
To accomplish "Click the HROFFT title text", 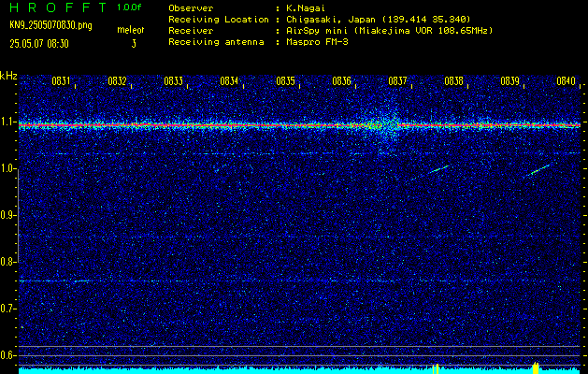I will pyautogui.click(x=58, y=7).
